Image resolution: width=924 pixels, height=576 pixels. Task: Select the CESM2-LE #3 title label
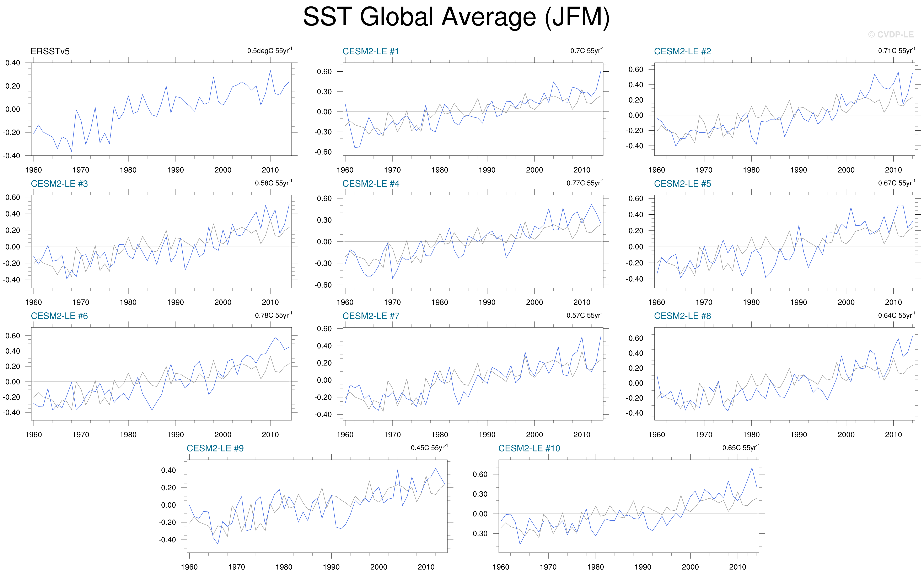click(59, 184)
